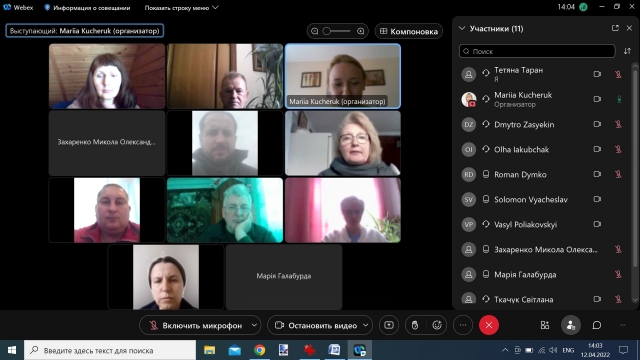Click the zoom out magnifier icon
This screenshot has height=360, width=640.
[x=315, y=31]
